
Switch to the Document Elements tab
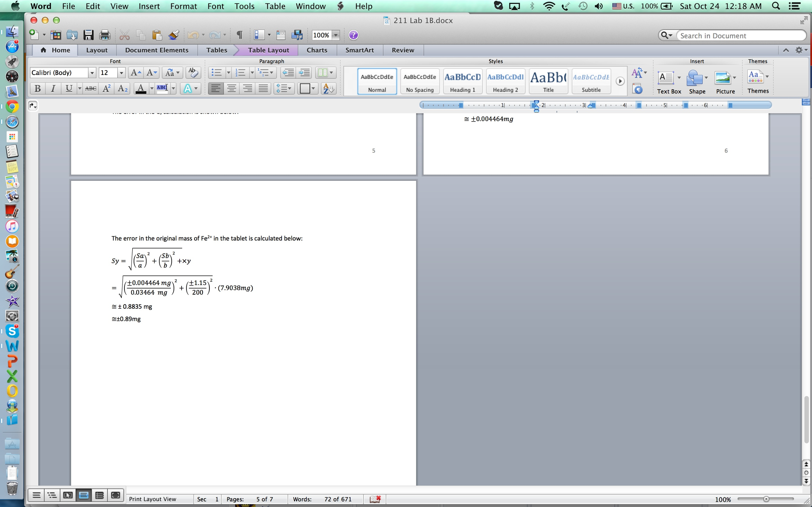[157, 50]
